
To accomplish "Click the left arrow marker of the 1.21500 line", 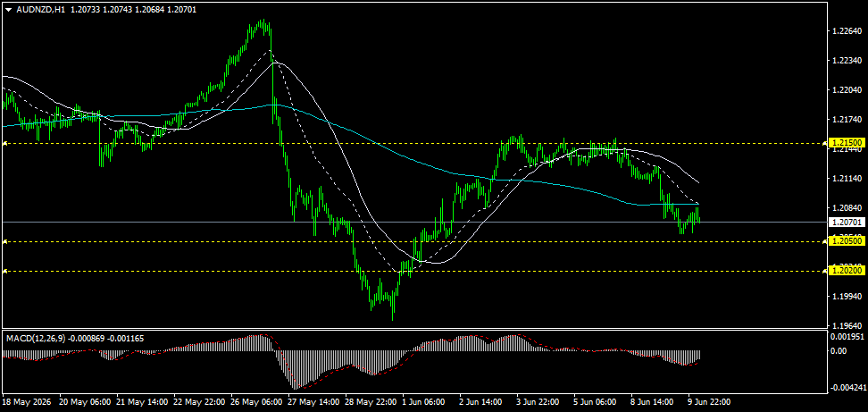I will click(x=5, y=143).
